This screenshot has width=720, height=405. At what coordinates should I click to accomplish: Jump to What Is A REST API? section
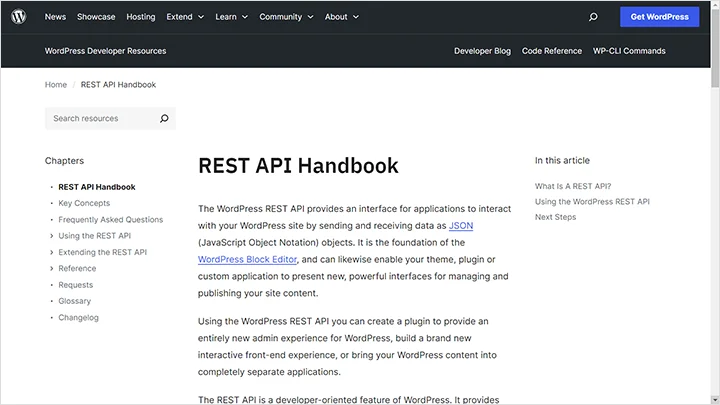click(x=573, y=186)
